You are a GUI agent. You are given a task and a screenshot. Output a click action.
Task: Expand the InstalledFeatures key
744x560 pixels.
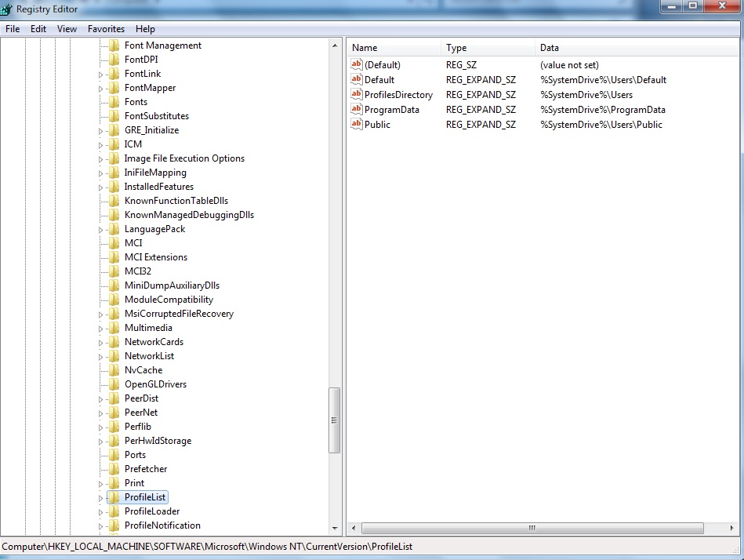[x=100, y=187]
